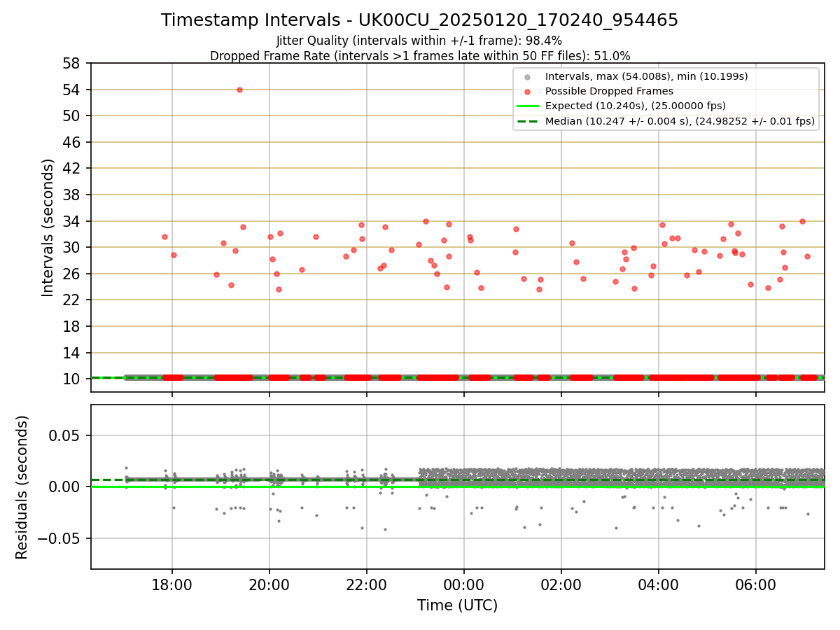Click the outlier red point at 54 seconds

click(x=239, y=90)
